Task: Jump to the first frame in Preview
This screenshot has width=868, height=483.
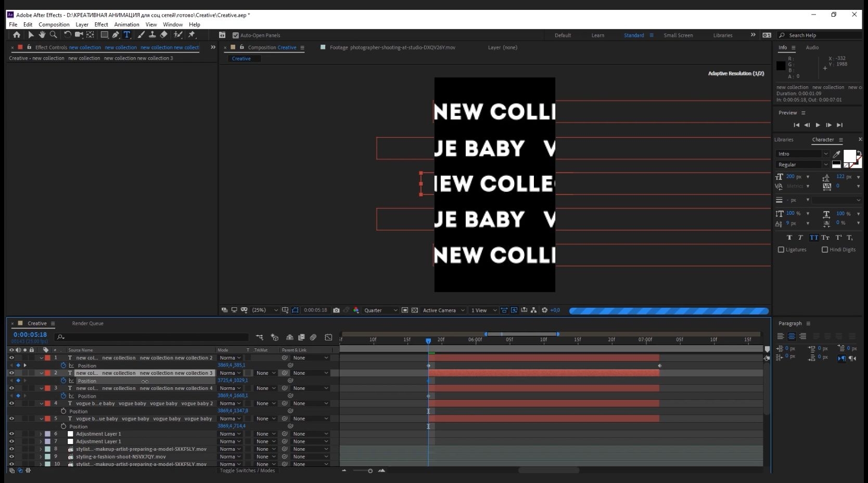Action: coord(796,125)
